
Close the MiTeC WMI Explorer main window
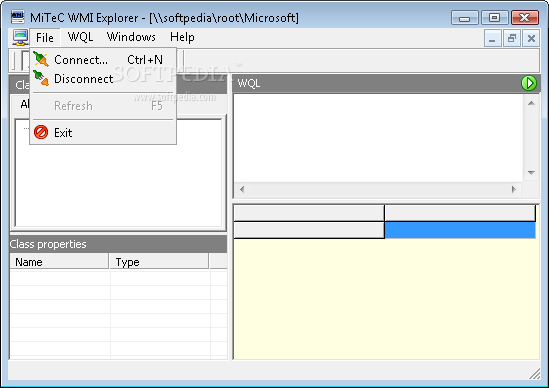(x=524, y=18)
